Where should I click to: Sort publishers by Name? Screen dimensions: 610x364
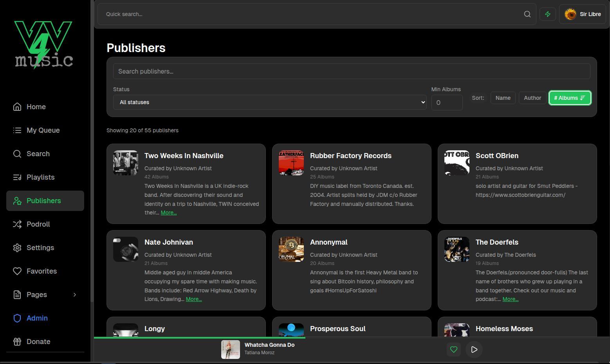click(x=503, y=98)
